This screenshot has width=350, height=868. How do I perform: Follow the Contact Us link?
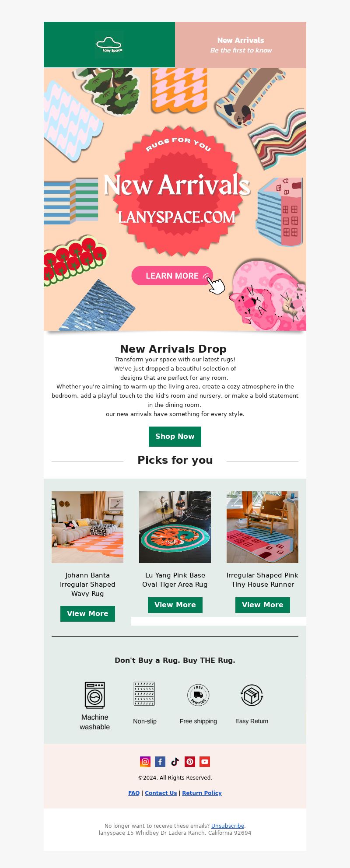[161, 793]
